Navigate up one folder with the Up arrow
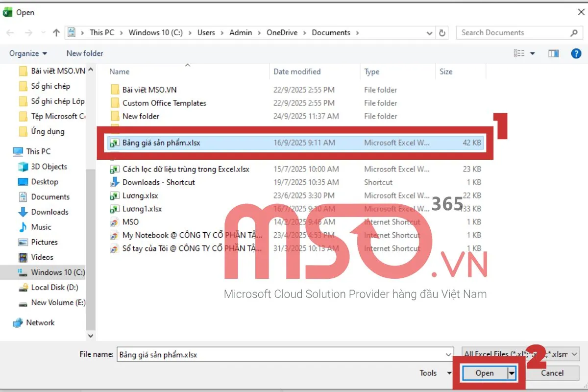 (56, 32)
